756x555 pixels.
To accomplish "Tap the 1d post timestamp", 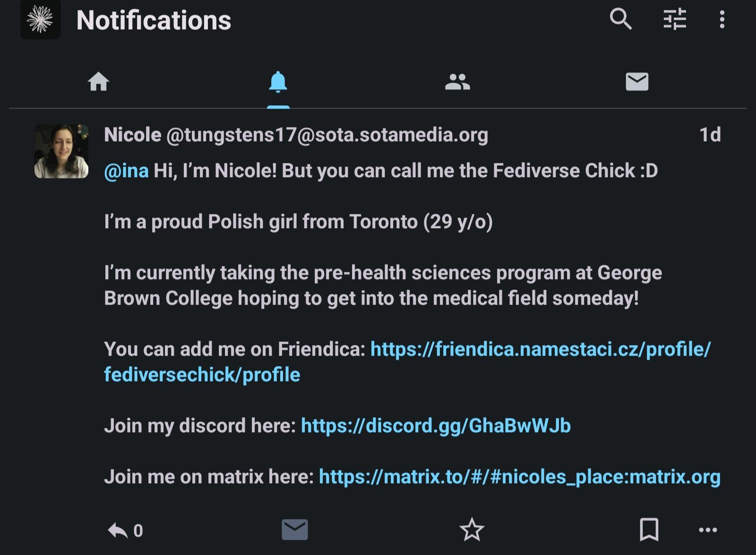I will point(710,135).
